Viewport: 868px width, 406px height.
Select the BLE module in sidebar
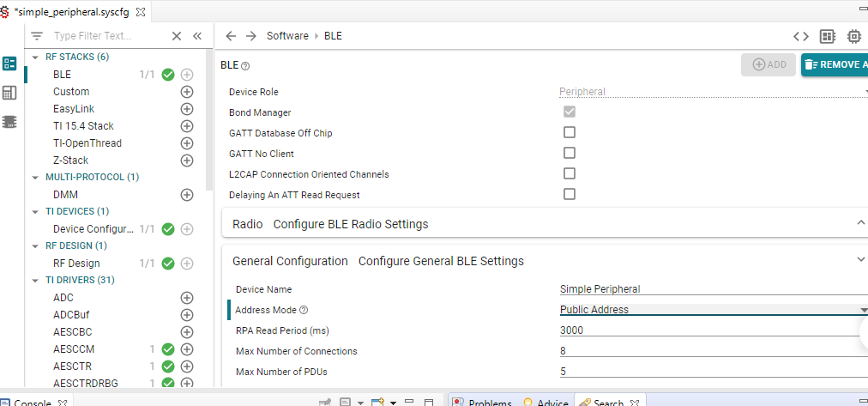pyautogui.click(x=63, y=75)
